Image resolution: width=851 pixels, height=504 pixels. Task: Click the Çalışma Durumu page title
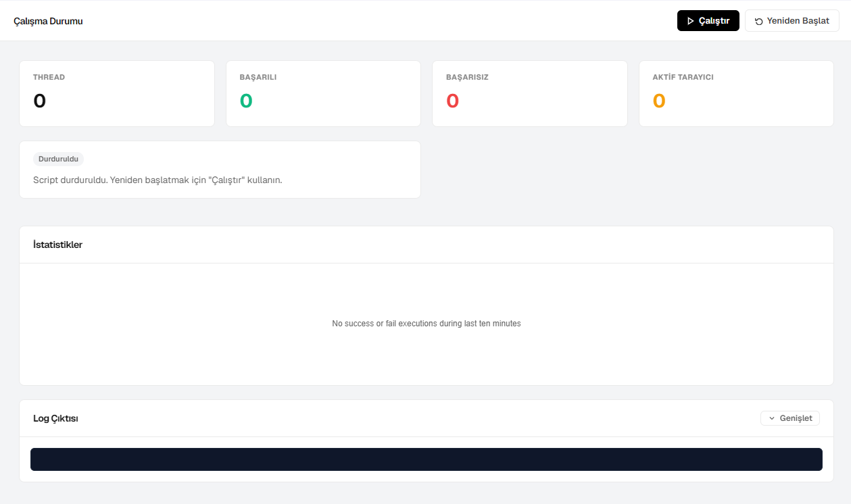[48, 21]
